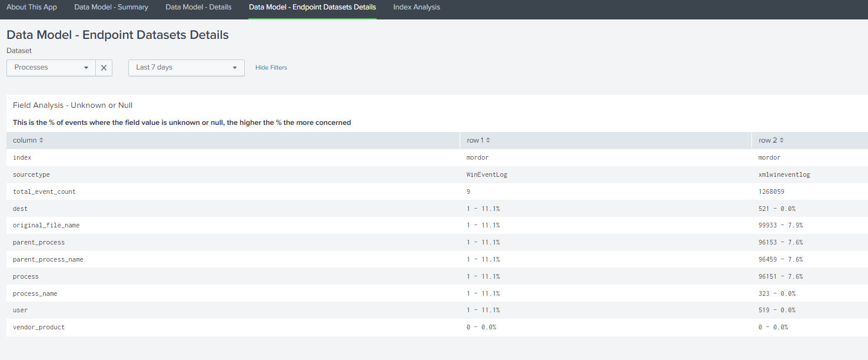Screen dimensions: 868x360
Task: Click the '519 - 0.0%' user cell
Action: pyautogui.click(x=777, y=311)
